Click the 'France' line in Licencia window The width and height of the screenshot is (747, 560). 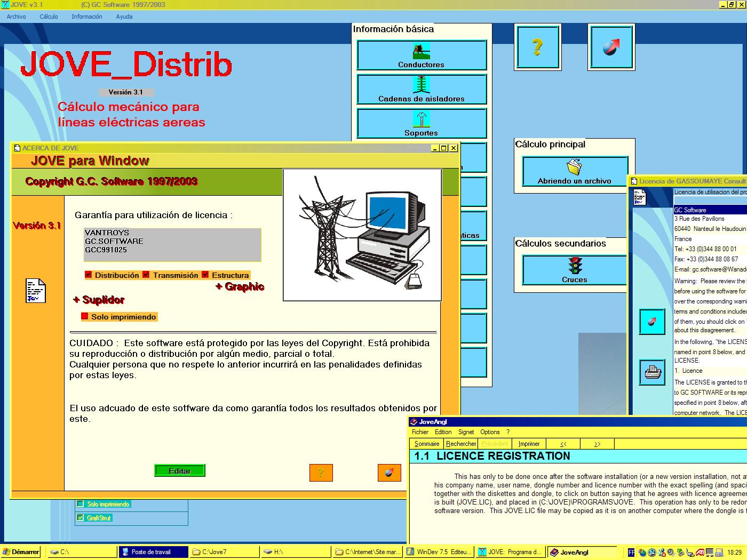pyautogui.click(x=683, y=239)
